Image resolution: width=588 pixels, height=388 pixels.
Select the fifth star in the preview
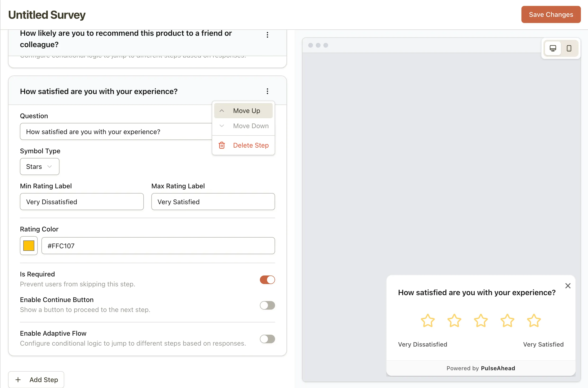[x=534, y=321]
